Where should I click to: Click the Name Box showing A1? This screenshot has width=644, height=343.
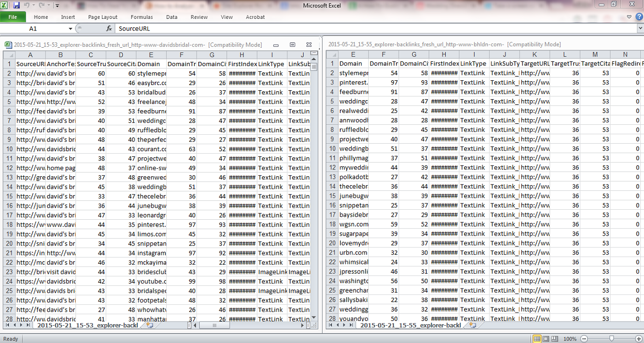pos(34,28)
